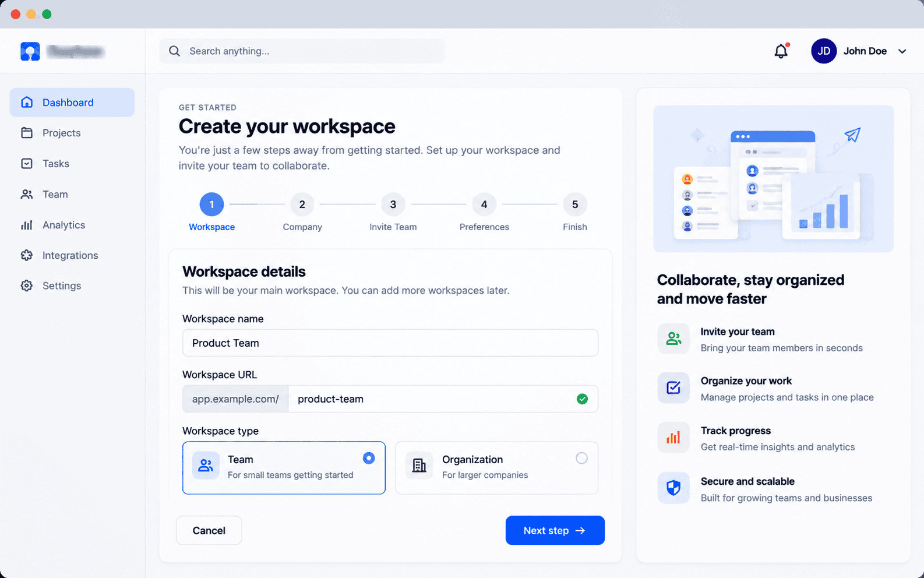The width and height of the screenshot is (924, 578).
Task: Click the 'app.example.com/' URL prefix
Action: click(x=235, y=399)
